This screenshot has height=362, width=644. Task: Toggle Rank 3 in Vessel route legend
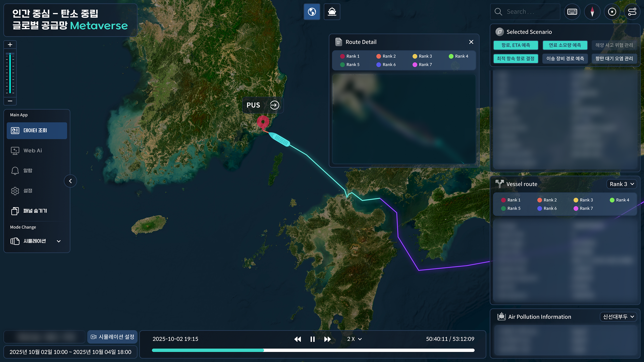coord(583,200)
